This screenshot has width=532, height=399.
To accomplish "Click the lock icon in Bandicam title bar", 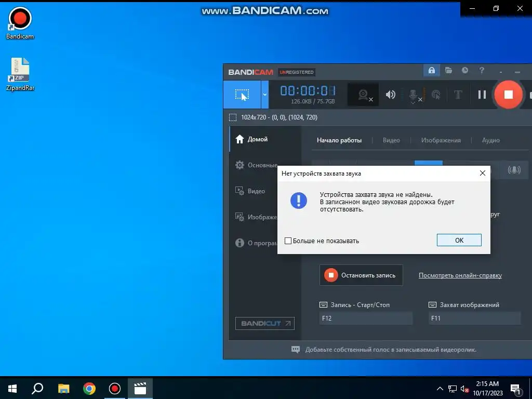I will tap(432, 70).
